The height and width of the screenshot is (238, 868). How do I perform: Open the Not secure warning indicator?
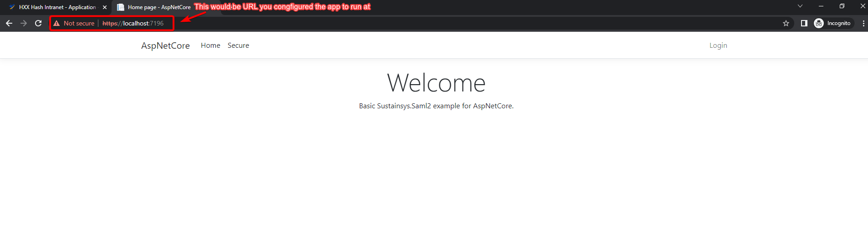tap(74, 23)
